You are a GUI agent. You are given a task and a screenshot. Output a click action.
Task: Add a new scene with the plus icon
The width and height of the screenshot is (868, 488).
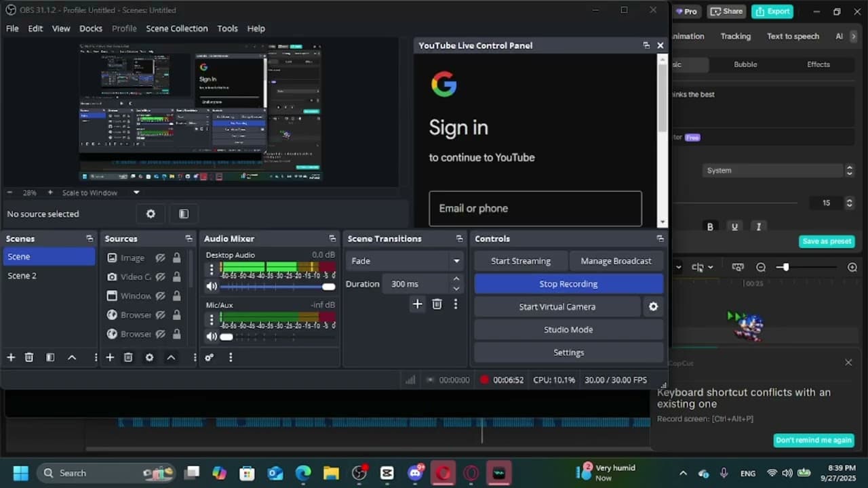click(11, 357)
